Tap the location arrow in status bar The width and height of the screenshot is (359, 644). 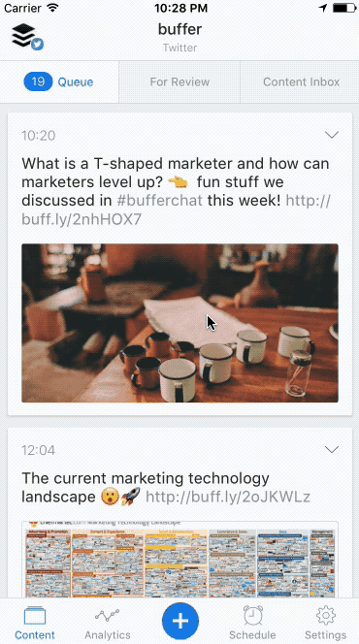[x=323, y=8]
